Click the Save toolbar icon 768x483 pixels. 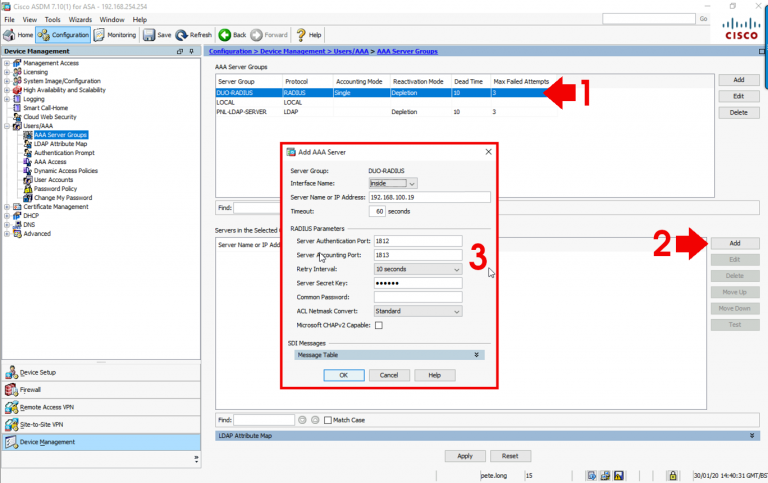[157, 35]
